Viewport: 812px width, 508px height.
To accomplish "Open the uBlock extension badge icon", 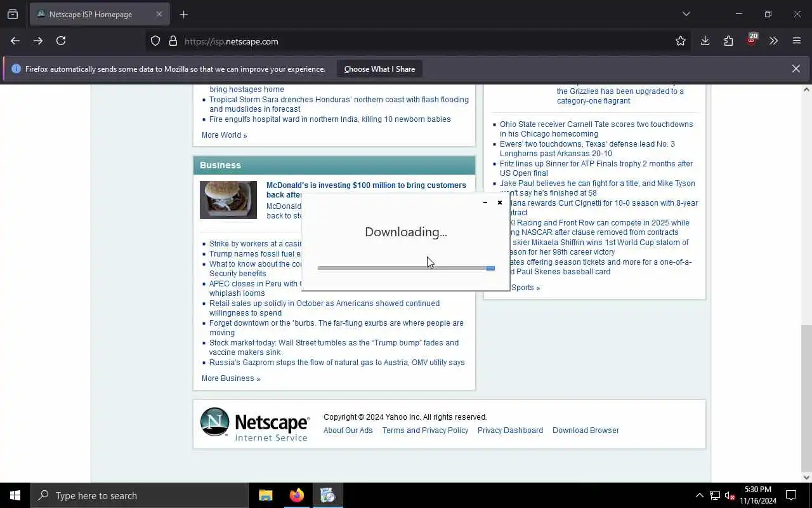I will 752,40.
